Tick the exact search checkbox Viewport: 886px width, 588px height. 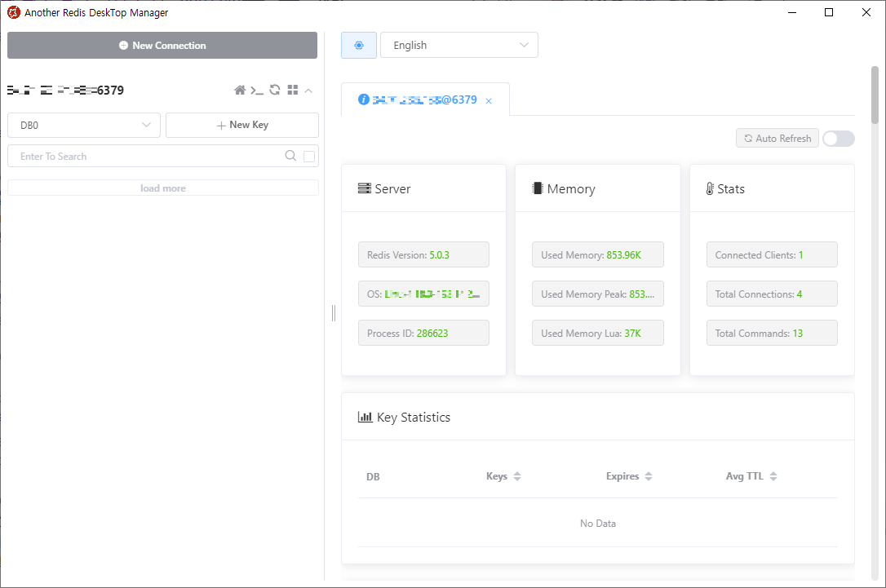[309, 157]
